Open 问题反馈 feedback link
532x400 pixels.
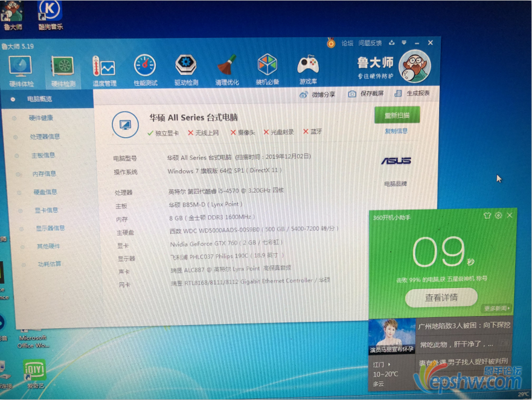[x=370, y=43]
